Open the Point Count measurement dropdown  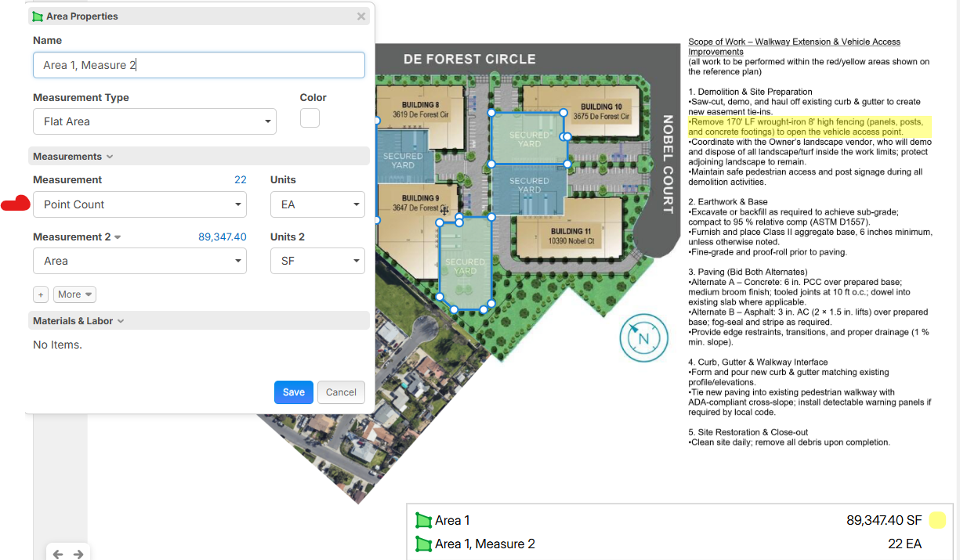point(139,204)
